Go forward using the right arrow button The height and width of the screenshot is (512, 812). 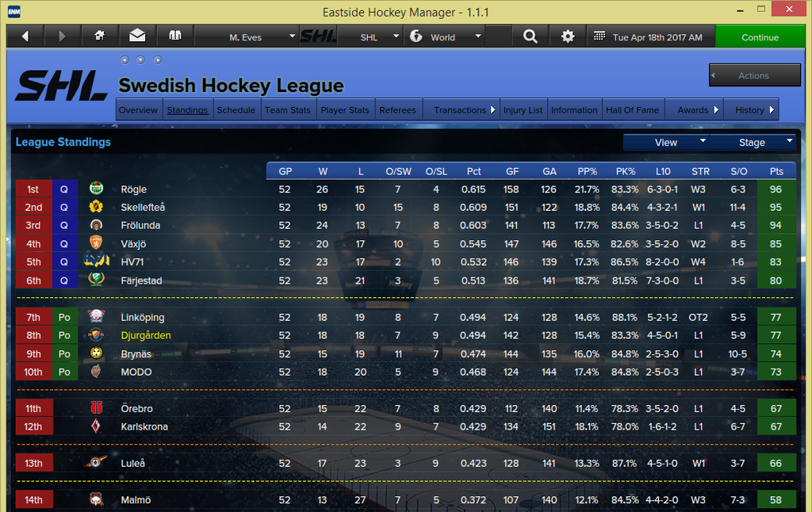(62, 36)
